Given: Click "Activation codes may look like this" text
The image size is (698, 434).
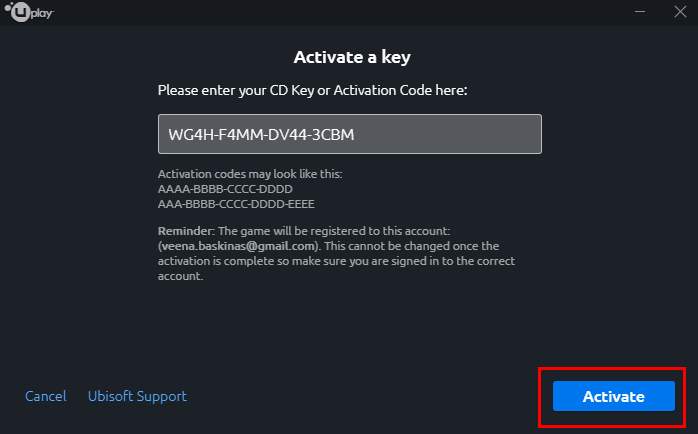Looking at the screenshot, I should (250, 174).
